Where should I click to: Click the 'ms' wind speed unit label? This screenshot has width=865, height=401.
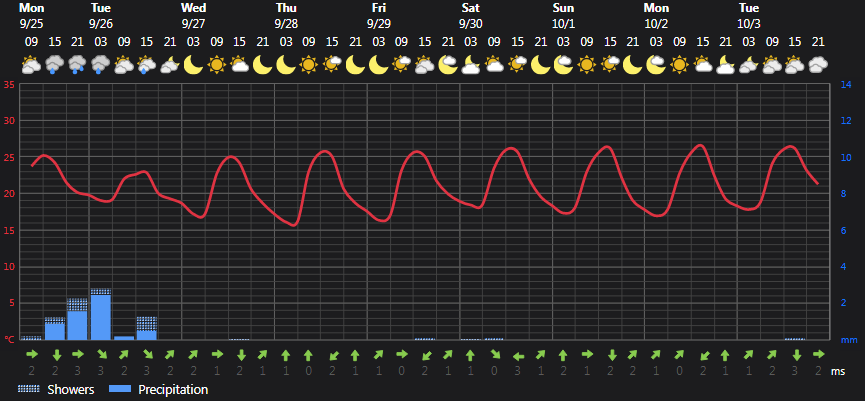click(838, 372)
